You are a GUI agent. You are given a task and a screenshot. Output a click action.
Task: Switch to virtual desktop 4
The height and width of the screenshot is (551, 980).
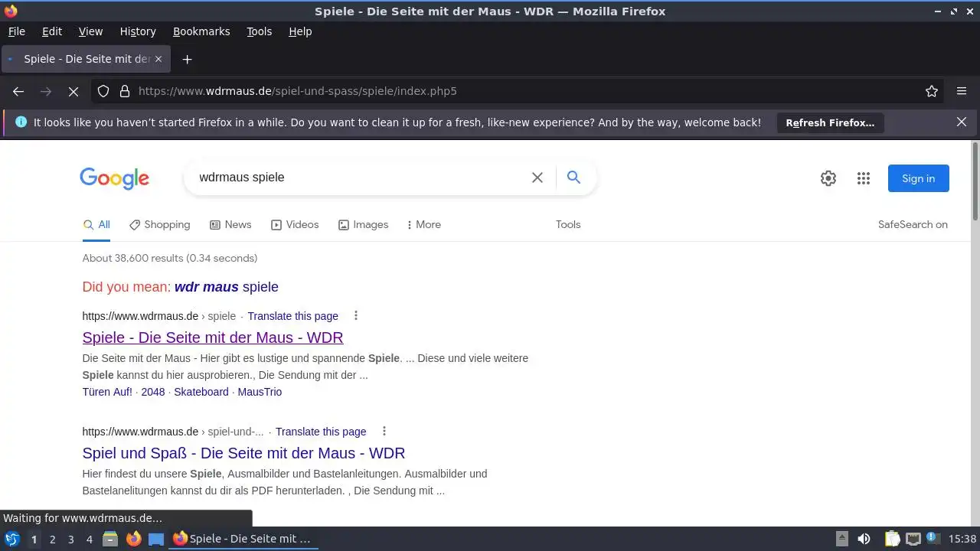[x=89, y=539]
